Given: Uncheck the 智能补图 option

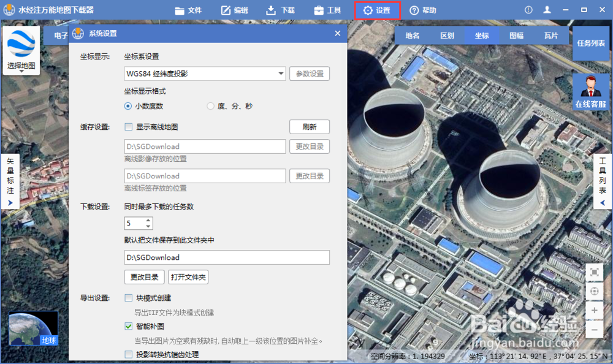Looking at the screenshot, I should click(129, 327).
